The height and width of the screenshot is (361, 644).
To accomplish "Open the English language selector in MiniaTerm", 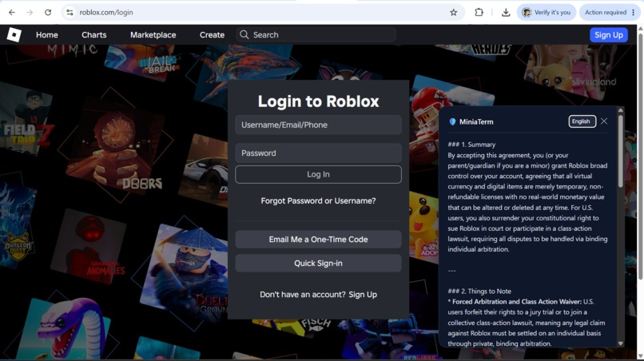I will coord(582,121).
